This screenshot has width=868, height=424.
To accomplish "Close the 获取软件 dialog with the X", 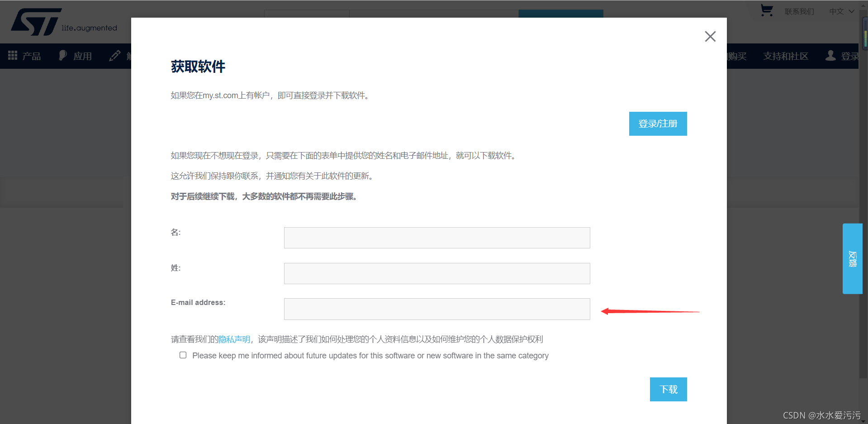I will coord(710,36).
